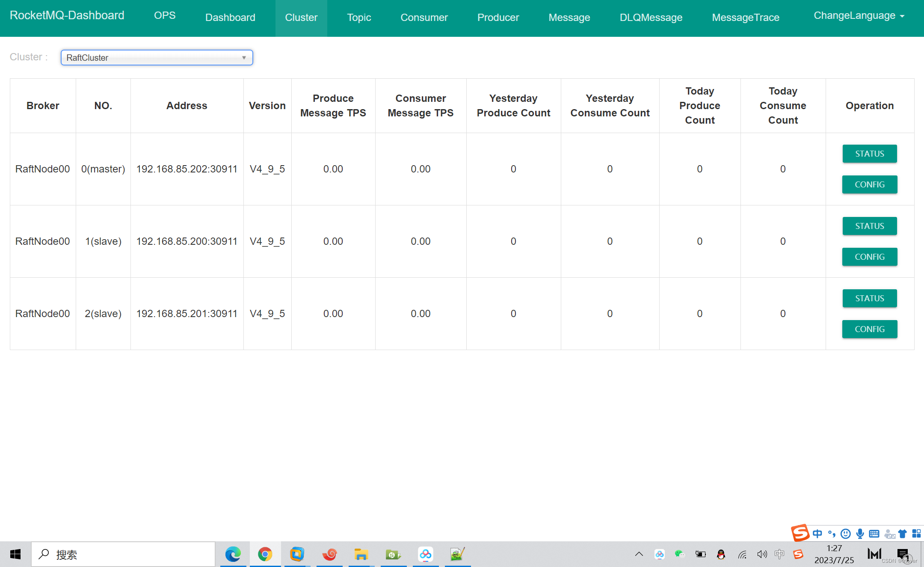Open the green camera recorder taskbar app
The width and height of the screenshot is (924, 567).
pyautogui.click(x=393, y=554)
